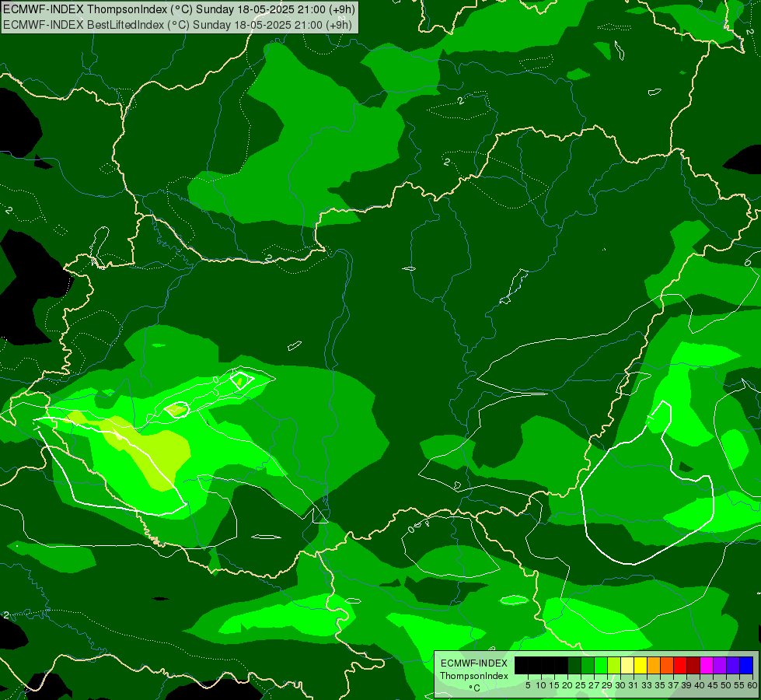Click the dark green 20–25 legend swatch
Screen dimensions: 761x700
[574, 665]
